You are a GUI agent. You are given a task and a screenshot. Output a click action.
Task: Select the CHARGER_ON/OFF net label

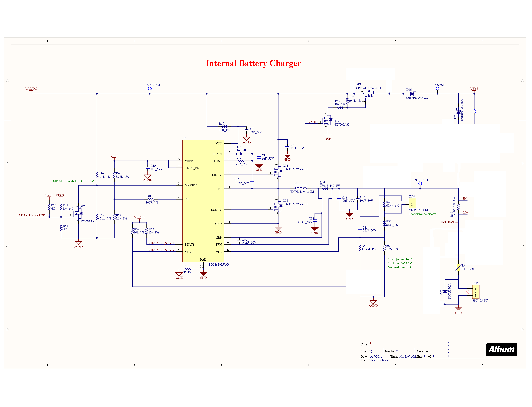(33, 215)
